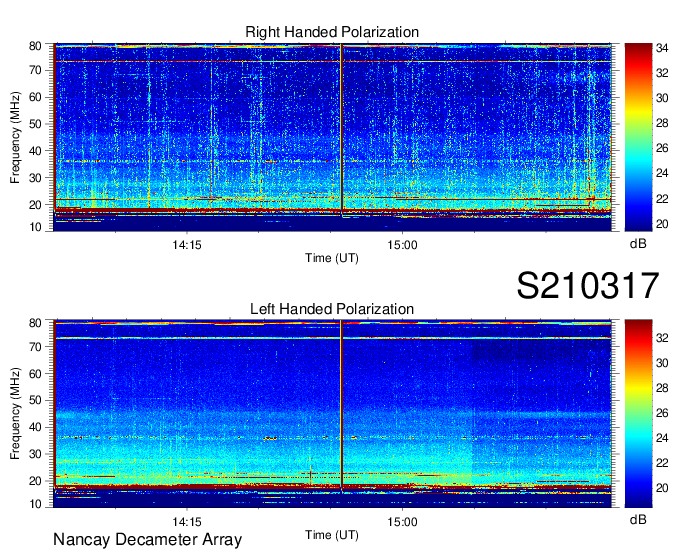Click the 14:15 tick label under bottom plot
This screenshot has height=552, width=680.
click(187, 522)
